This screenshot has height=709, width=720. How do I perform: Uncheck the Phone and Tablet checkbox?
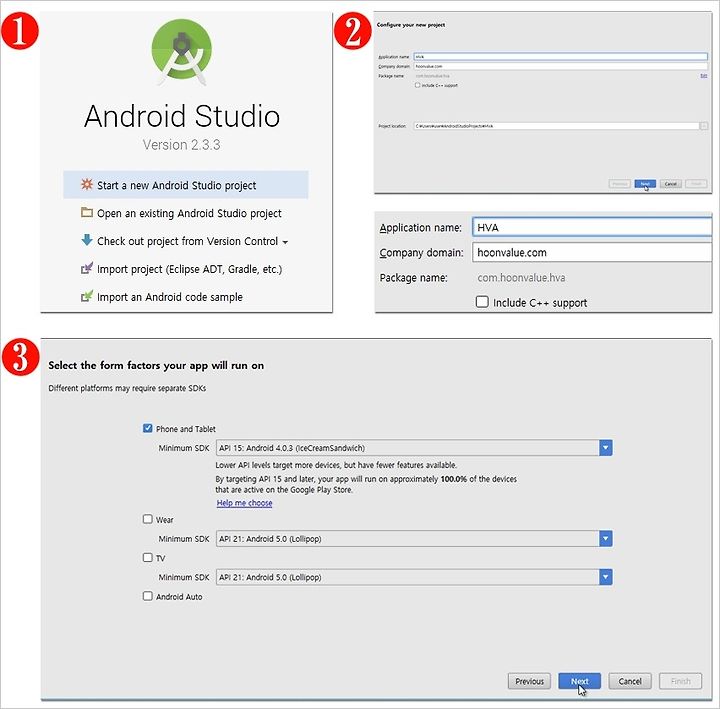click(x=147, y=428)
